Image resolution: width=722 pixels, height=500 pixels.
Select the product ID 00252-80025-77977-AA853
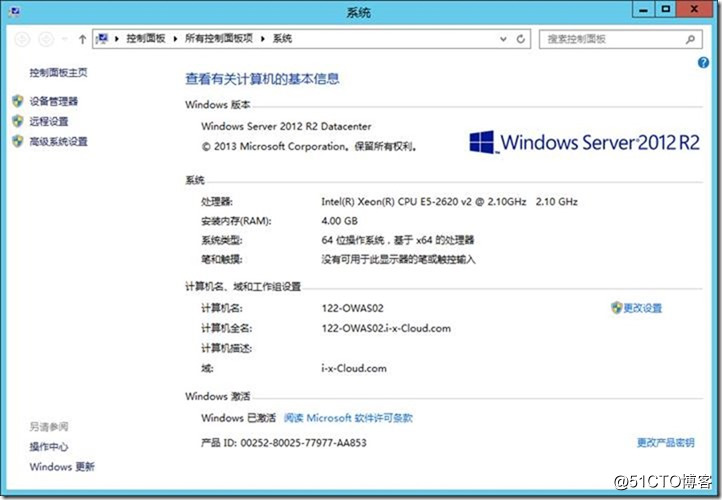click(x=303, y=443)
